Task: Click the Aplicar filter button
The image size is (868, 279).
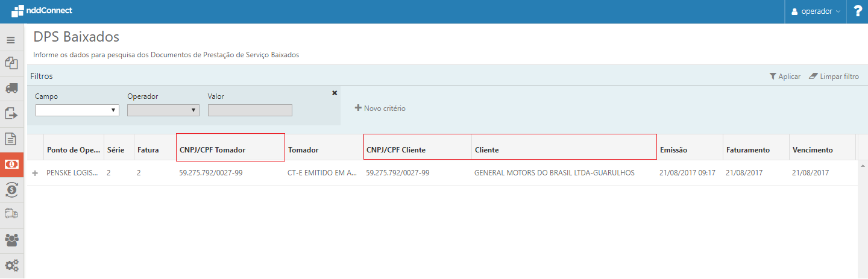Action: tap(785, 77)
